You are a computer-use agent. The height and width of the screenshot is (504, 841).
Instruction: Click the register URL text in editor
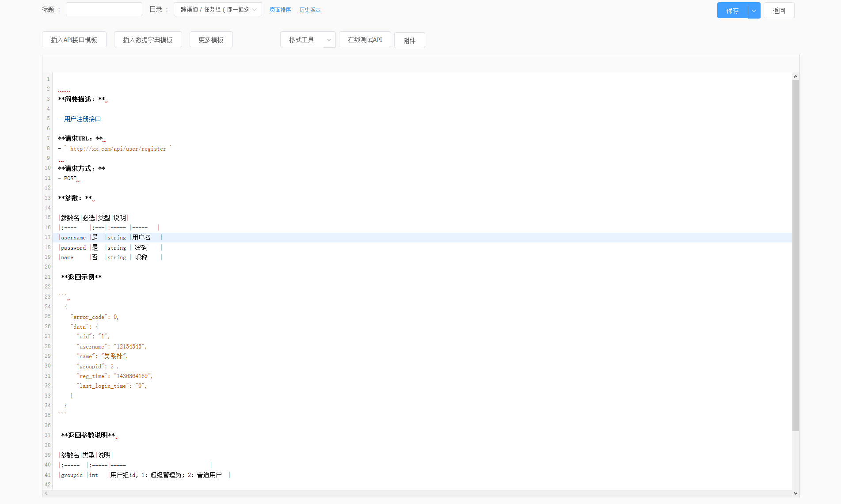(x=118, y=149)
